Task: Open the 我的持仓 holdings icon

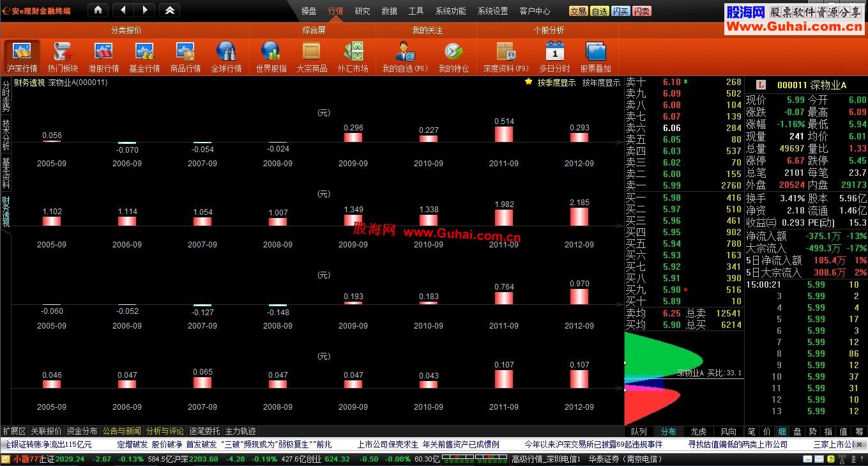Action: 453,58
